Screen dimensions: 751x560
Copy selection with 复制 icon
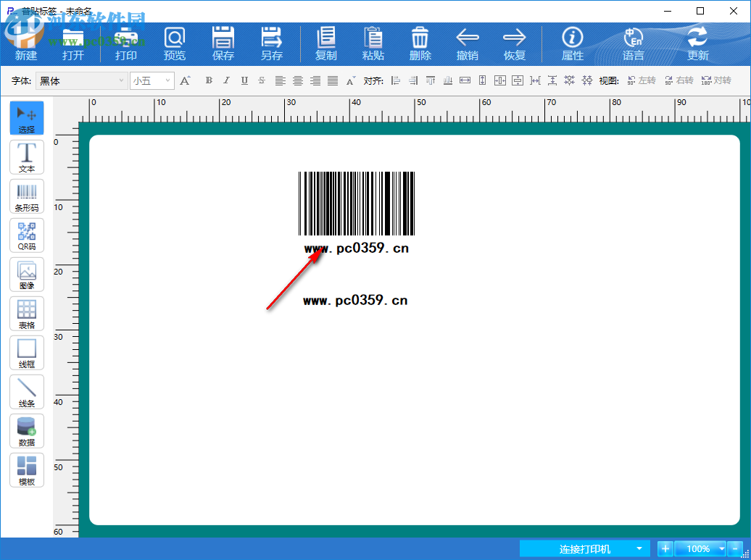326,43
